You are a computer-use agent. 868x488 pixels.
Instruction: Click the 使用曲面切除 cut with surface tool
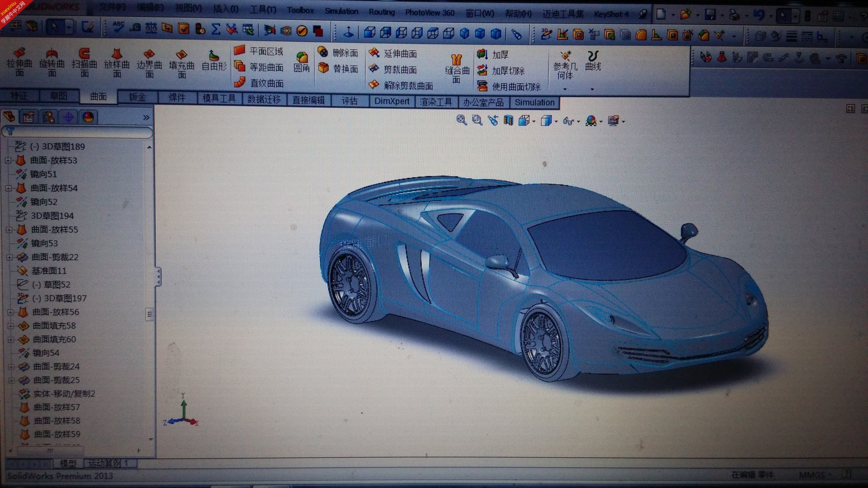click(x=509, y=87)
